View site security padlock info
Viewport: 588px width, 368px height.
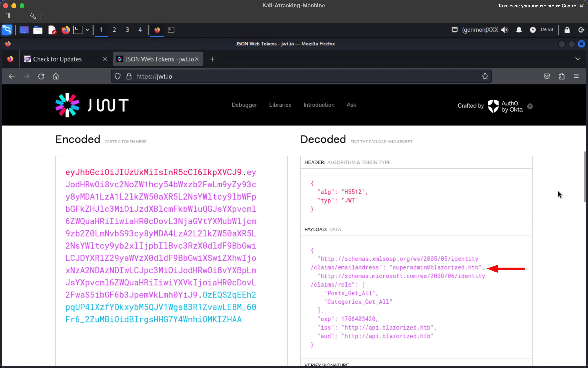129,76
